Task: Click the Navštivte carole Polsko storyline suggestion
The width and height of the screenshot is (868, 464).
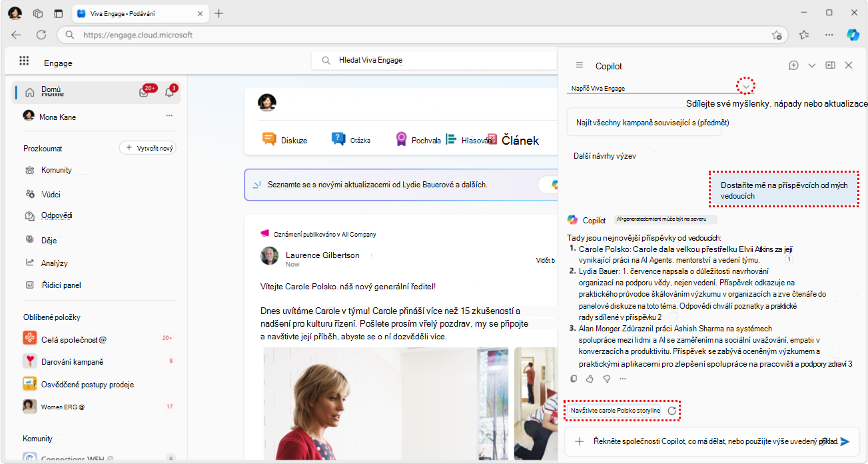Action: pos(616,411)
